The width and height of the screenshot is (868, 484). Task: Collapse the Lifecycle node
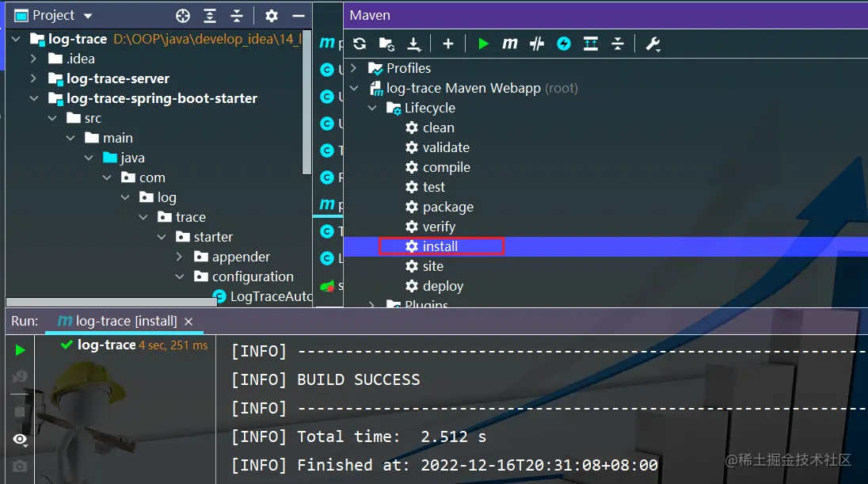click(x=372, y=108)
